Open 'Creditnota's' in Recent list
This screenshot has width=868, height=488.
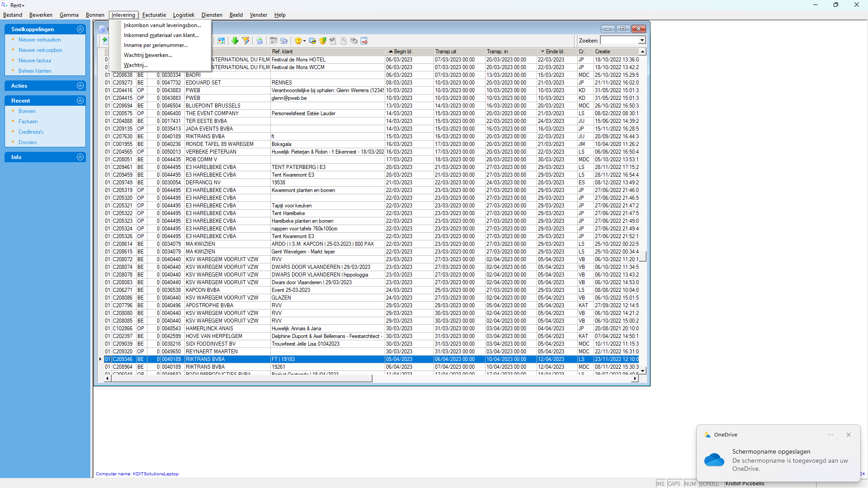coord(31,132)
